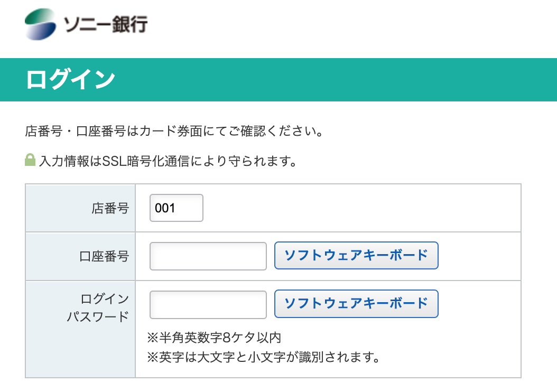557x392 pixels.
Task: Click the 大文字と小文字 case-sensitivity note
Action: pos(263,357)
